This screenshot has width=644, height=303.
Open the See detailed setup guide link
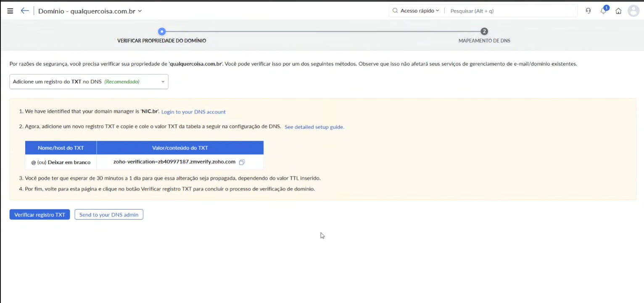(x=314, y=127)
